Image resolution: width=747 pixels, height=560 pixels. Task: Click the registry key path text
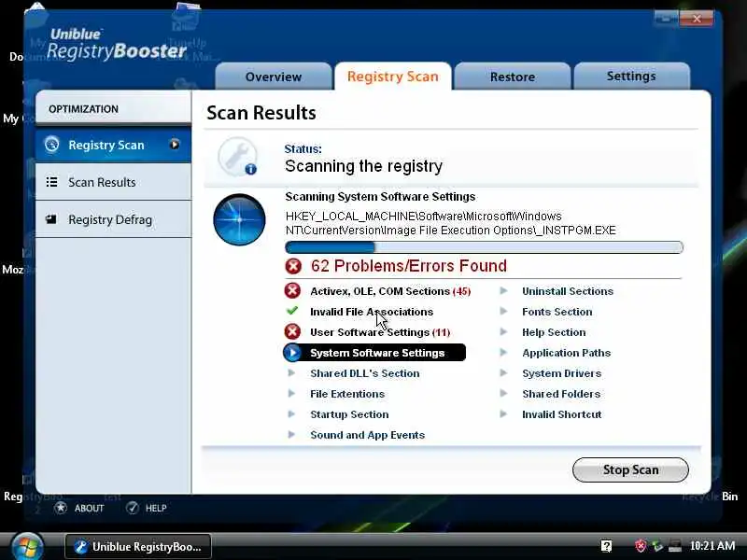tap(451, 223)
